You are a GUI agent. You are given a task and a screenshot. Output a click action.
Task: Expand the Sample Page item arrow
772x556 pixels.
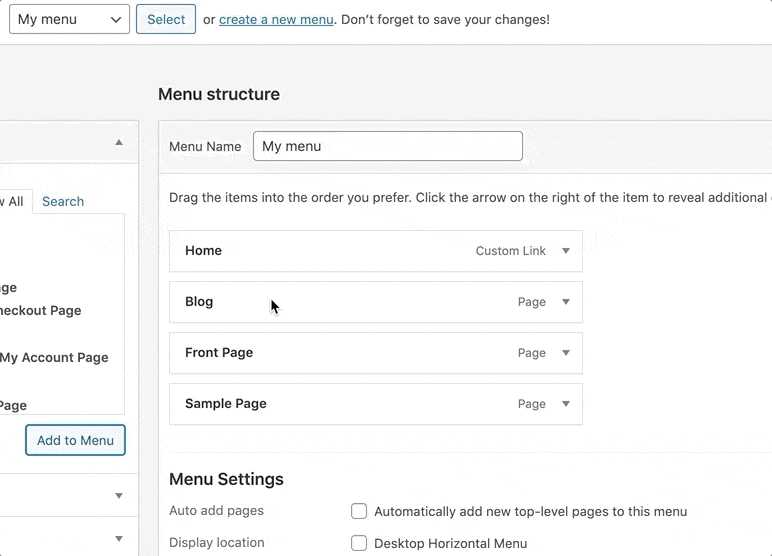click(566, 404)
